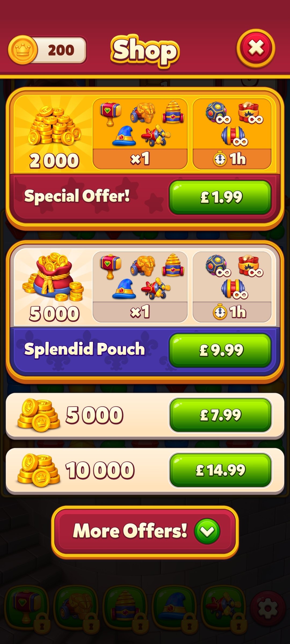This screenshot has height=644, width=290.
Task: Tap the golden cannon icon in Splendid Pouch
Action: tap(143, 266)
